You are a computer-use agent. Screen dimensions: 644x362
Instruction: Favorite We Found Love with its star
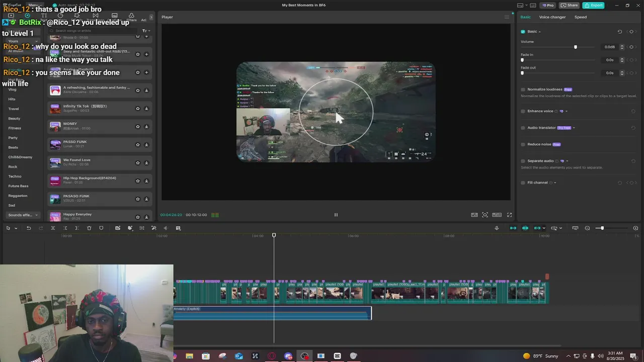click(138, 163)
